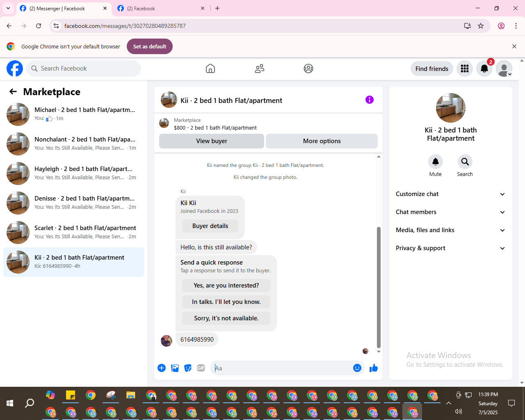
Task: Send quick response "Yes, are you interested?"
Action: coord(226,285)
